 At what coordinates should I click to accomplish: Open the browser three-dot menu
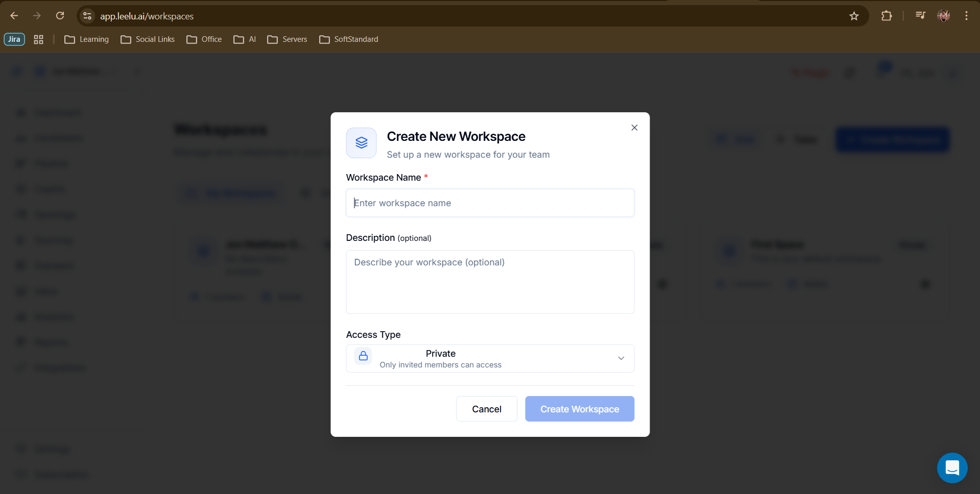(966, 16)
